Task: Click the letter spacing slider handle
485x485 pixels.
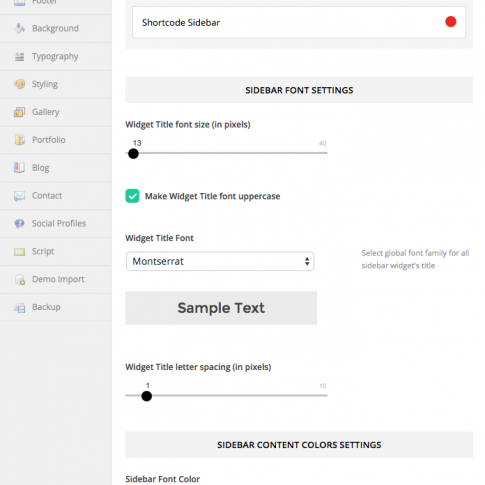Action: pyautogui.click(x=146, y=396)
